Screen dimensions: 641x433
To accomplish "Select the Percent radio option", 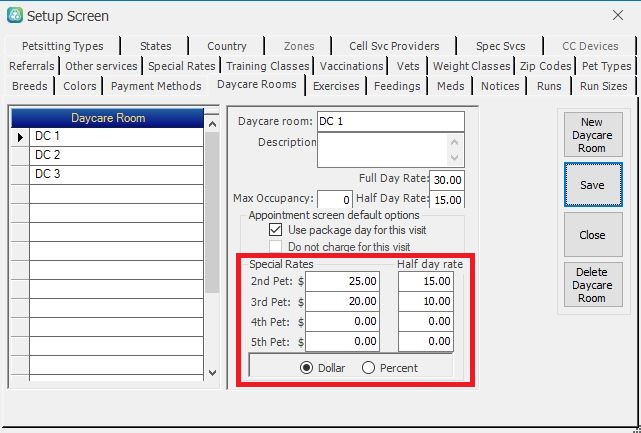I will [368, 368].
